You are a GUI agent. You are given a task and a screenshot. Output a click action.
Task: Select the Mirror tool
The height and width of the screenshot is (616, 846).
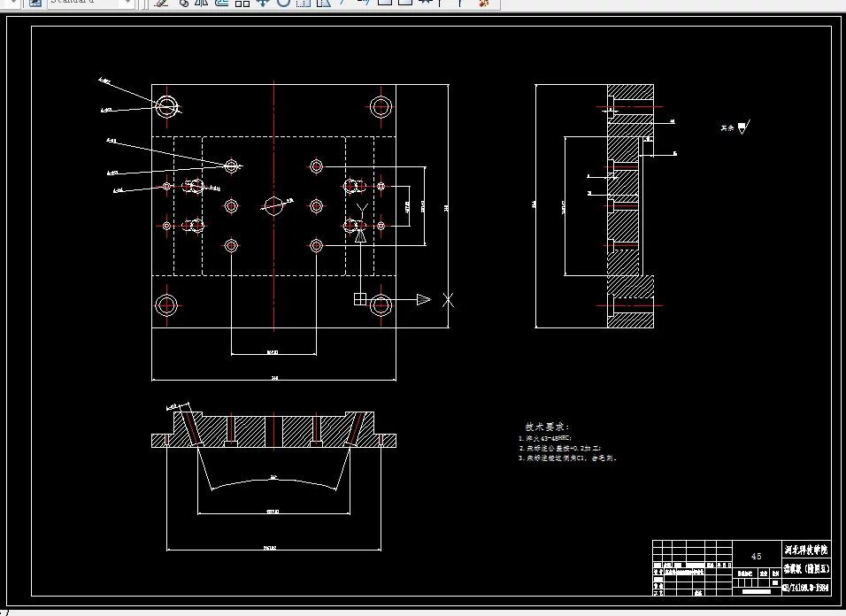[202, 2]
